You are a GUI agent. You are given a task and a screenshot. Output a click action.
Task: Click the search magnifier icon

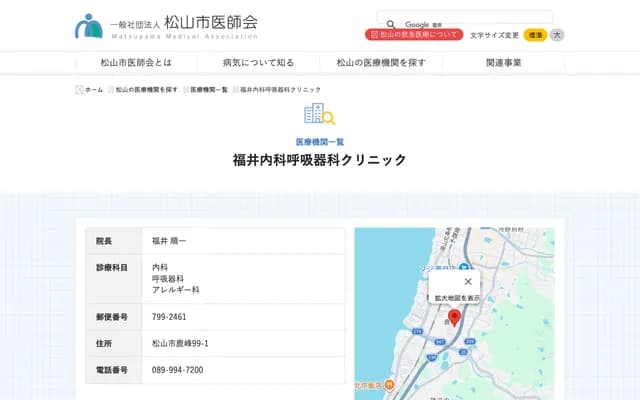(391, 24)
